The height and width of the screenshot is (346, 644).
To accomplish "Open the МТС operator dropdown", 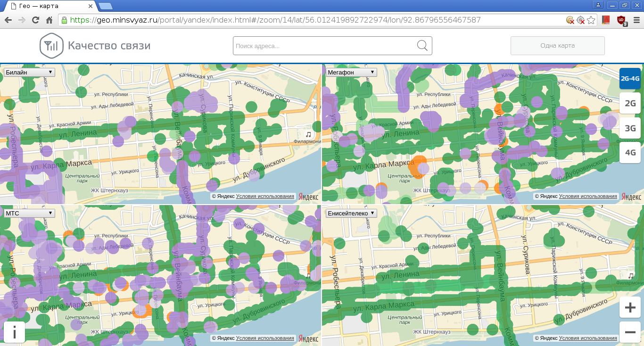I will [29, 213].
